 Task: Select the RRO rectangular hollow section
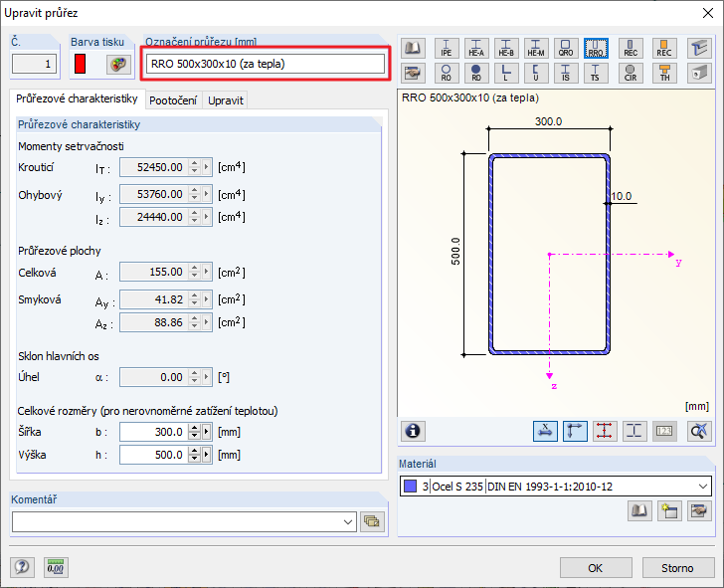pyautogui.click(x=596, y=48)
